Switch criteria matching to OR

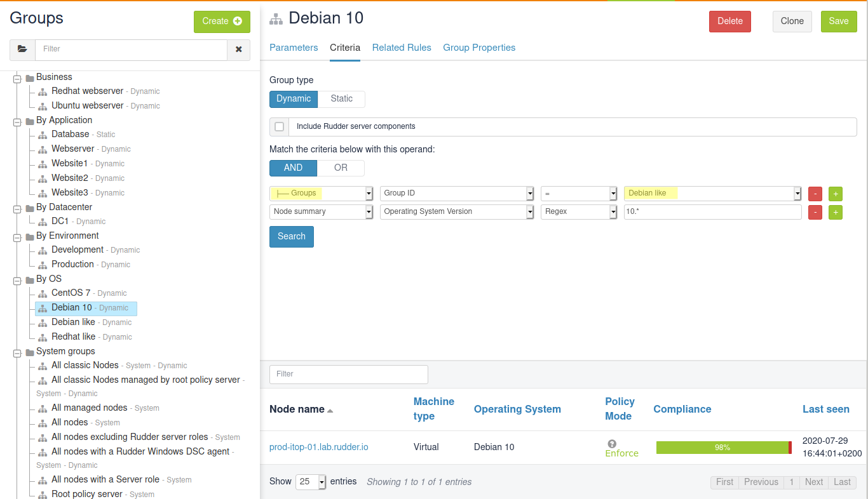point(341,168)
